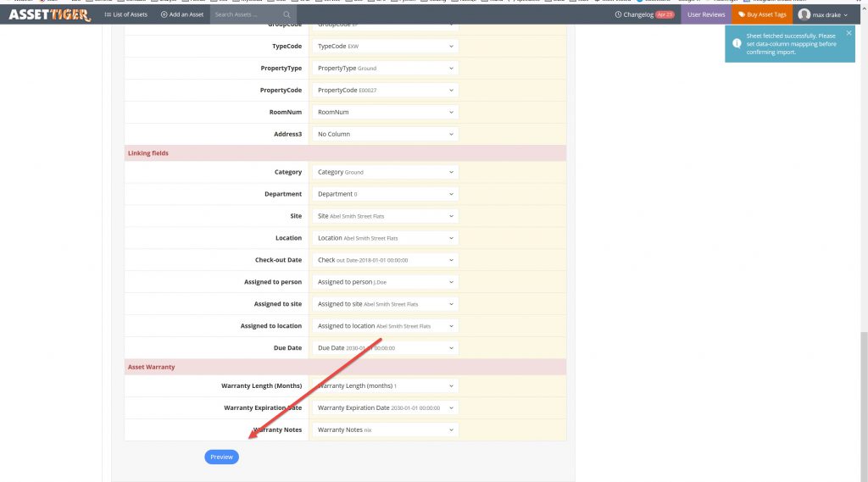Open the Address3 No Column dropdown

tap(385, 135)
